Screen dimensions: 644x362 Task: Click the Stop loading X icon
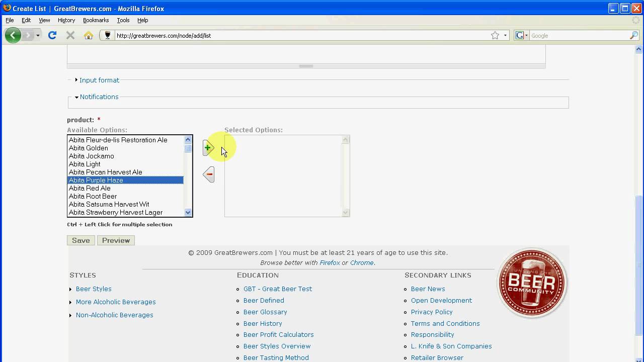coord(70,35)
